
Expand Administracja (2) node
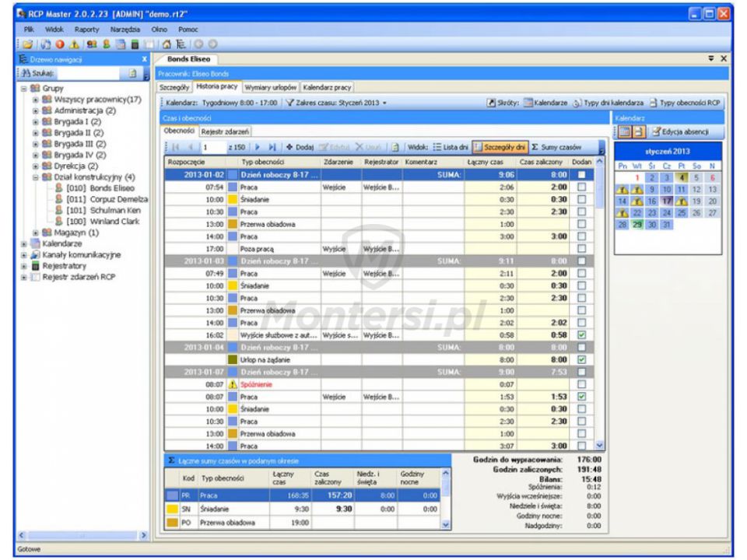coord(36,110)
